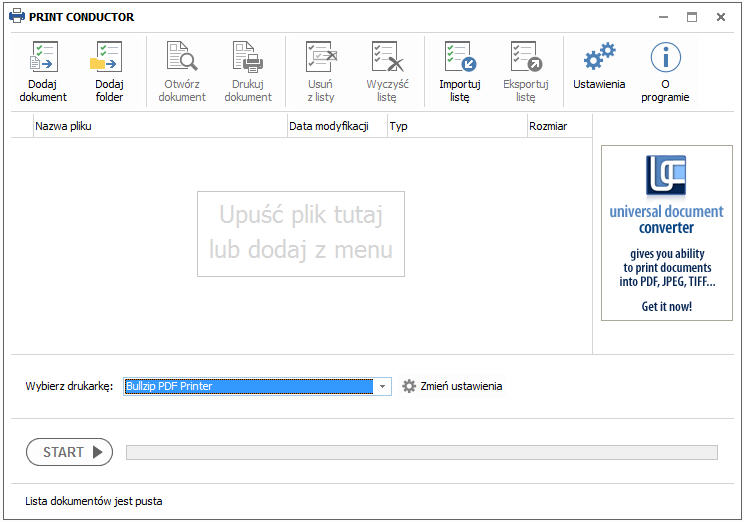Expand the Wybierz drukarkę dropdown arrow

point(382,387)
